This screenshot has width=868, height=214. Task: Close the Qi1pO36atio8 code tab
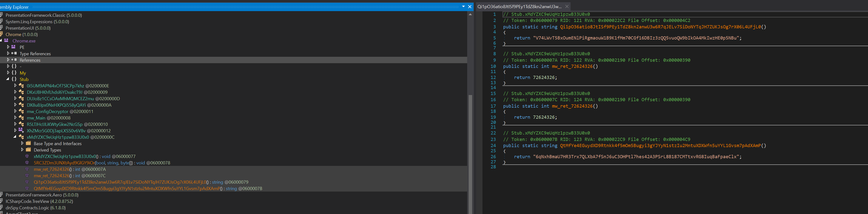tap(567, 6)
